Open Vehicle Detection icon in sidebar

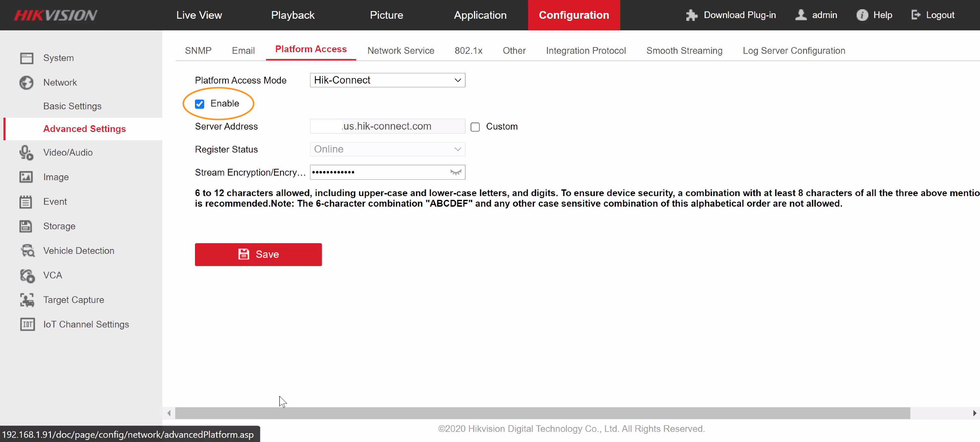click(27, 251)
